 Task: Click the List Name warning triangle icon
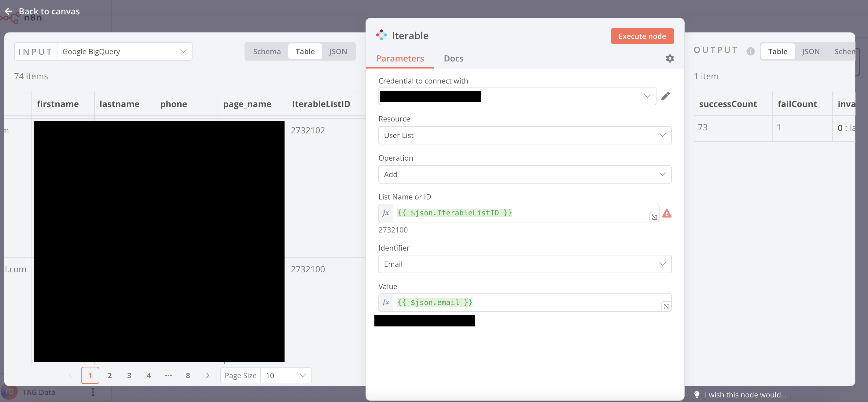point(667,214)
